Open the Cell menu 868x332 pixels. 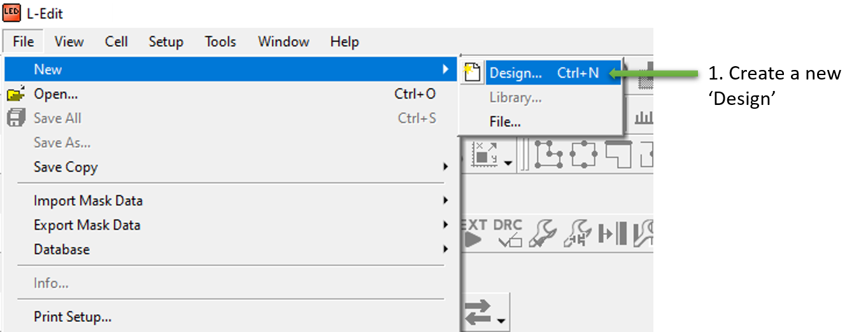[x=117, y=42]
